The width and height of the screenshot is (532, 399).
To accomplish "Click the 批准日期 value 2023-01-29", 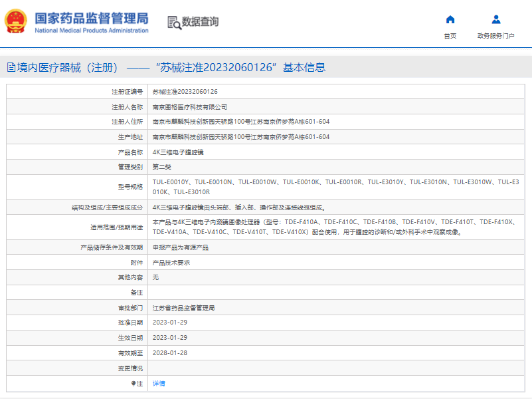I will pyautogui.click(x=169, y=323).
